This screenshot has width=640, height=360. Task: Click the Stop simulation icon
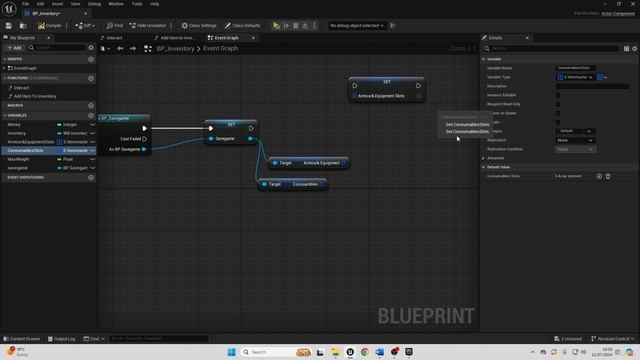tap(296, 26)
